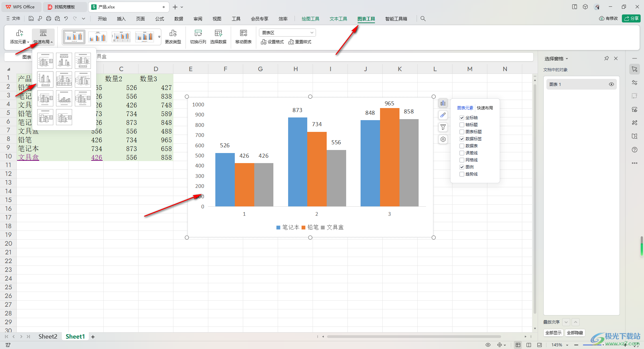Click send backward order down arrow
The image size is (644, 349).
[x=566, y=322]
